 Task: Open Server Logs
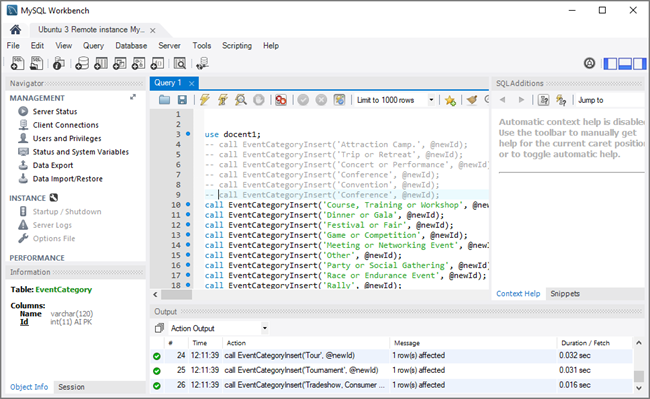point(52,225)
